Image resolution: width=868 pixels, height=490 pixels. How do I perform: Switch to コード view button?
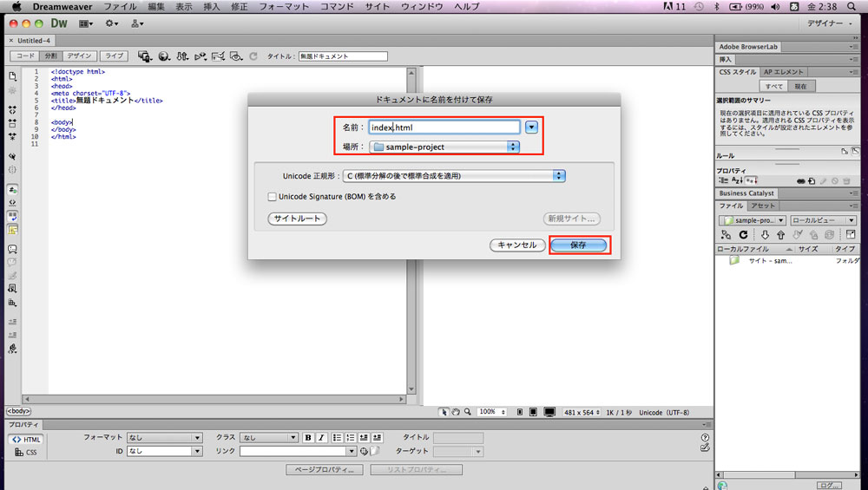[x=25, y=56]
